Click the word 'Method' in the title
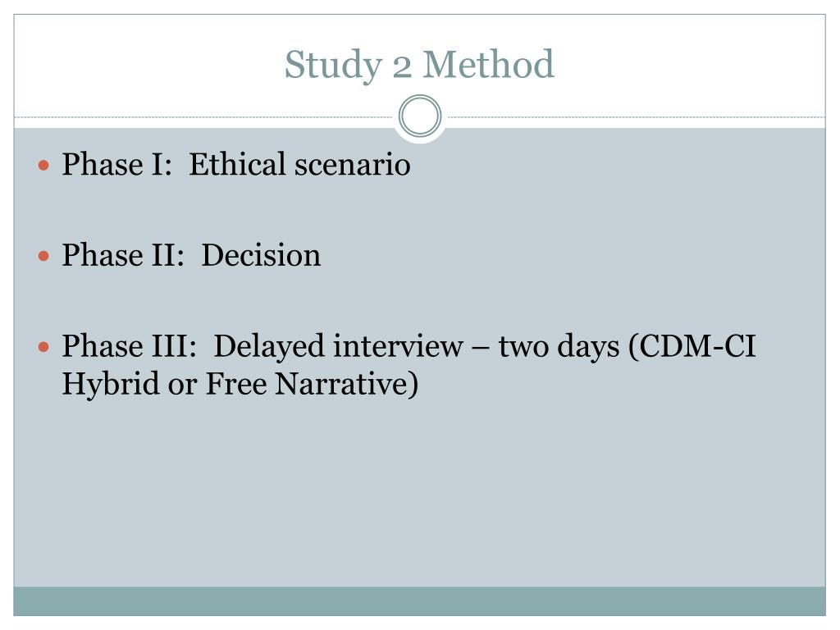 tap(489, 64)
